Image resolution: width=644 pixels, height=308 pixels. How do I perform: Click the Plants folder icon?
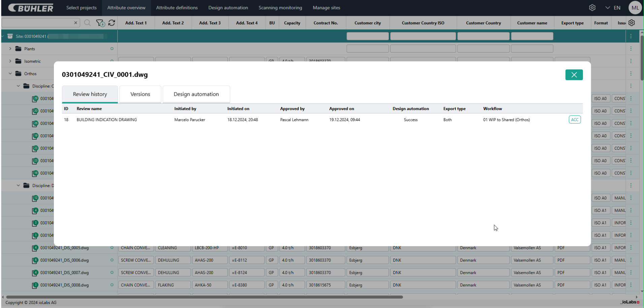point(18,49)
